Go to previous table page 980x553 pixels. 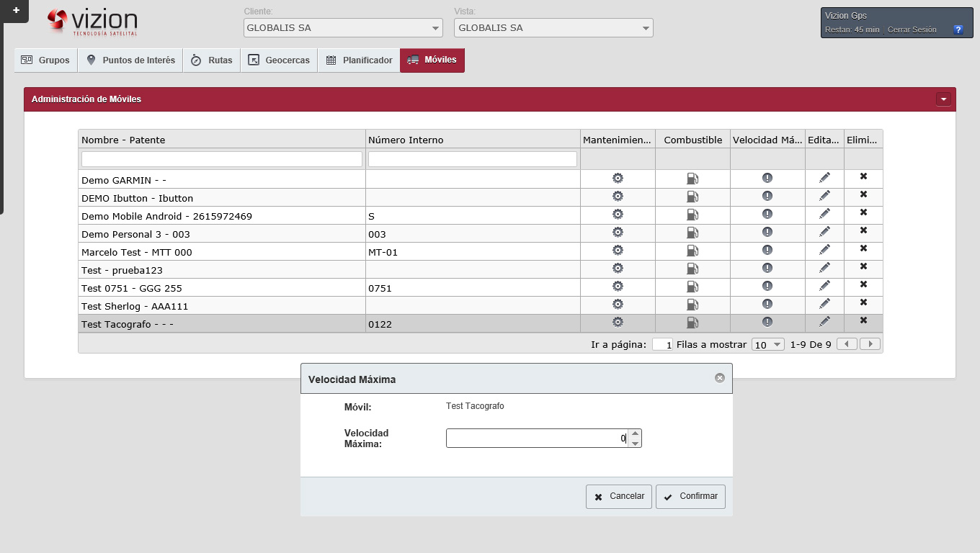[x=847, y=344]
